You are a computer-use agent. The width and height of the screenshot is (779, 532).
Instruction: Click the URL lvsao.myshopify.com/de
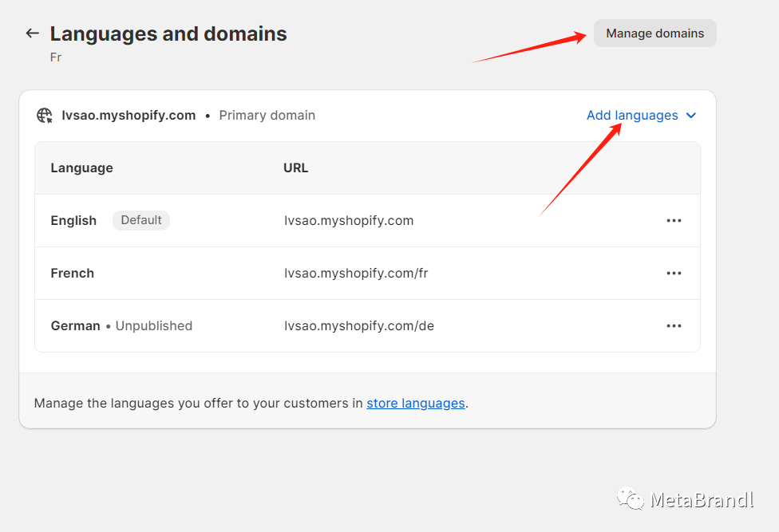[359, 325]
